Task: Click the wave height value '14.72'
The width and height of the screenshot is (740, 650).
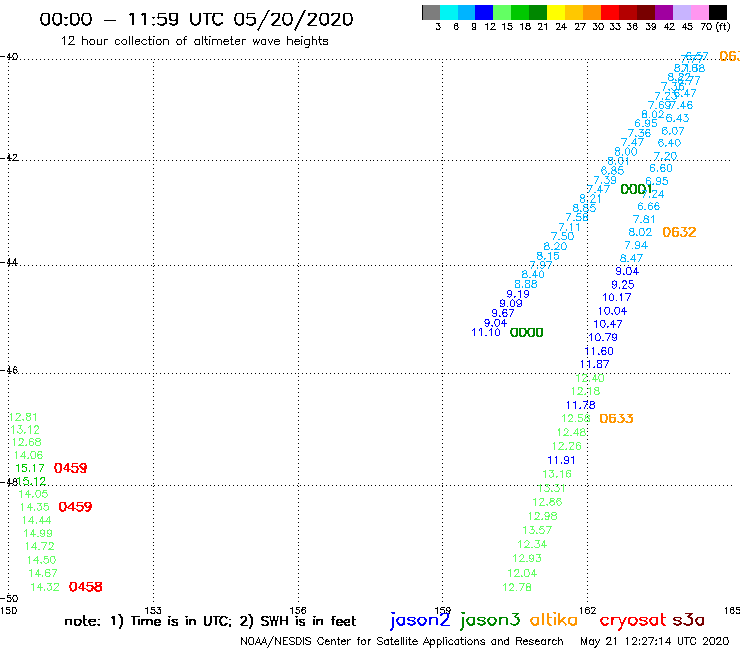Action: pyautogui.click(x=40, y=546)
